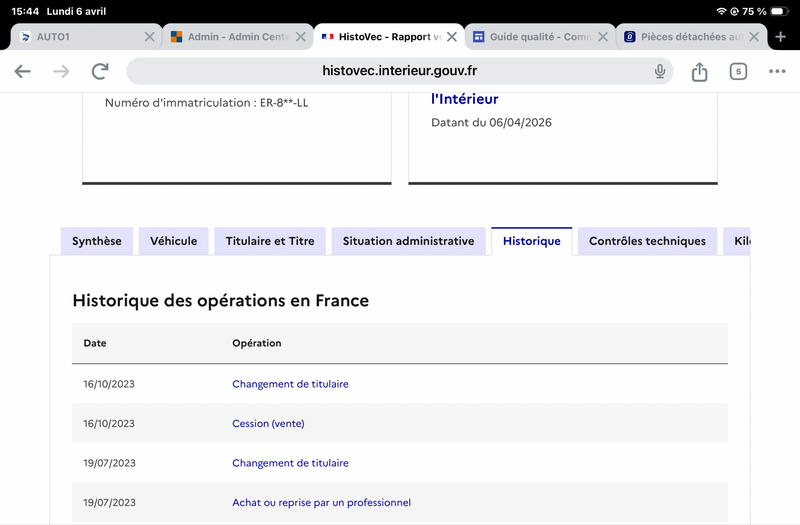Open the share sheet icon
800x525 pixels.
699,72
